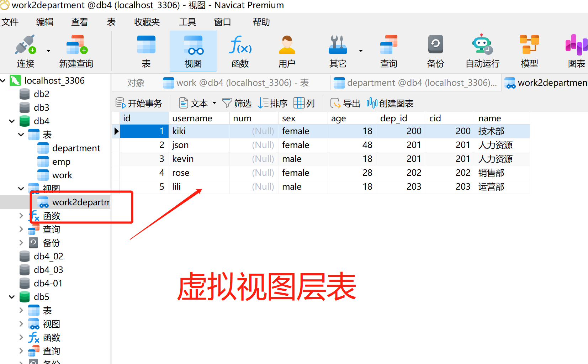This screenshot has height=364, width=588.
Task: Select the db3 database icon
Action: point(25,107)
